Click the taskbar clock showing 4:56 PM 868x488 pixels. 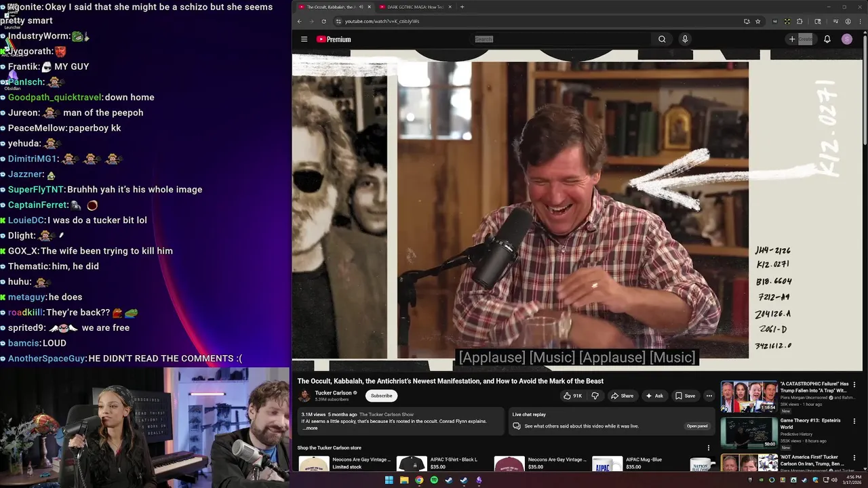tap(852, 480)
